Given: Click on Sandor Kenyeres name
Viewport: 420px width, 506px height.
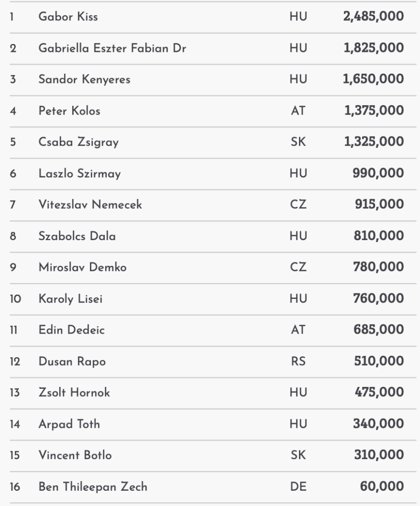Looking at the screenshot, I should tap(84, 80).
